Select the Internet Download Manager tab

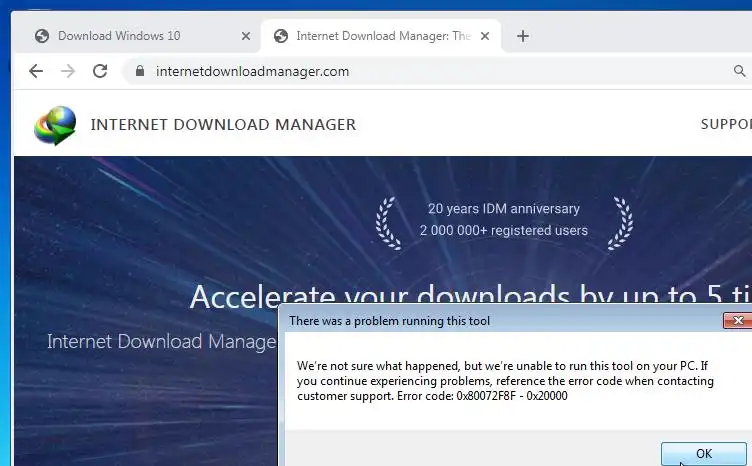381,36
